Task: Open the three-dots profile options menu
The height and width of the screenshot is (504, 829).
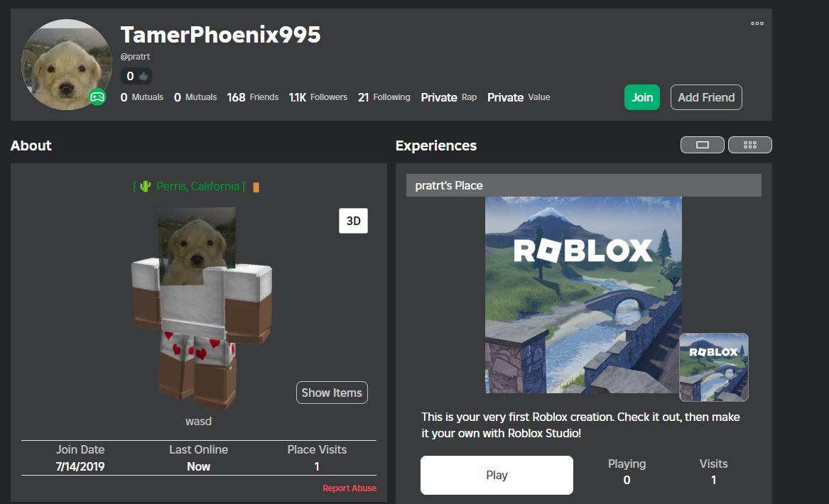Action: [x=757, y=23]
